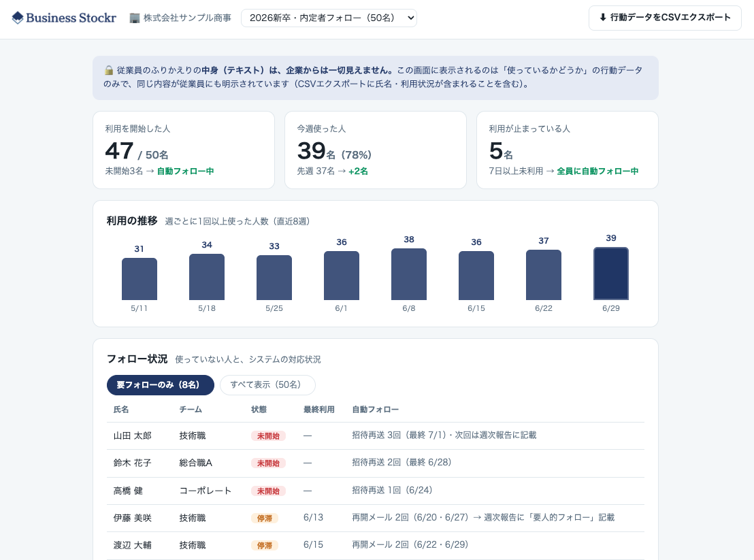Open the 高橋 健 row name
This screenshot has width=754, height=560.
[x=128, y=491]
